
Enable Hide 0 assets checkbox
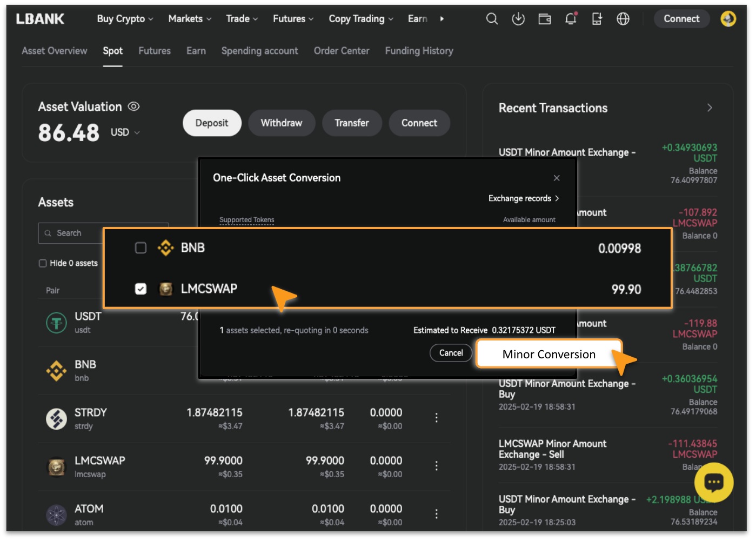[x=43, y=263]
